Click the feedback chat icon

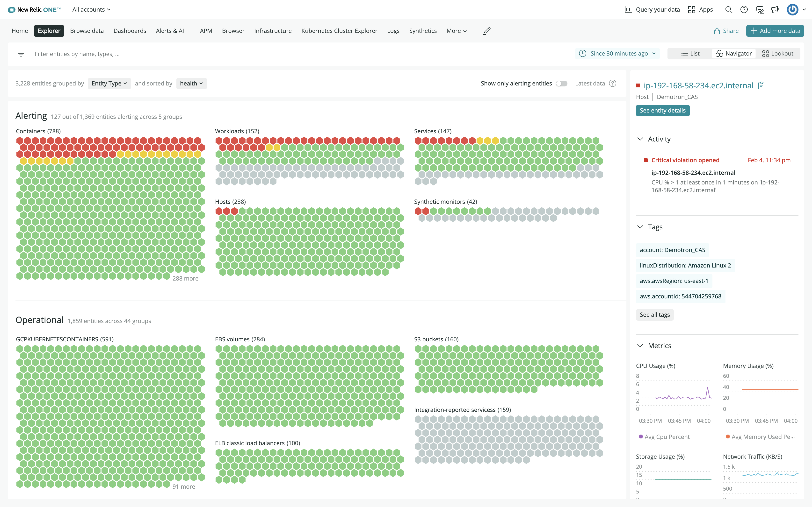(760, 10)
